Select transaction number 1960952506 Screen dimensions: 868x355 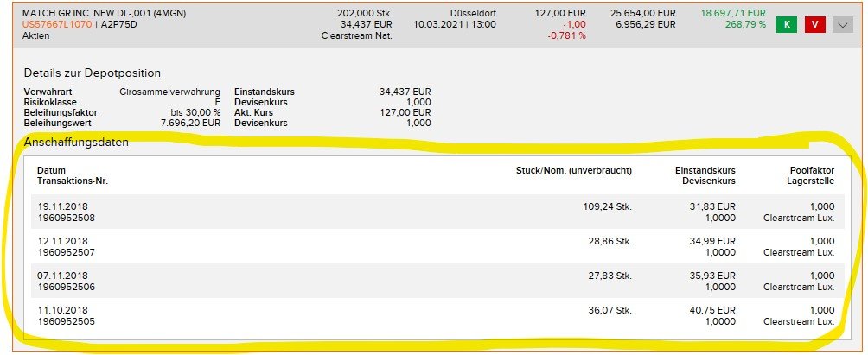click(67, 287)
